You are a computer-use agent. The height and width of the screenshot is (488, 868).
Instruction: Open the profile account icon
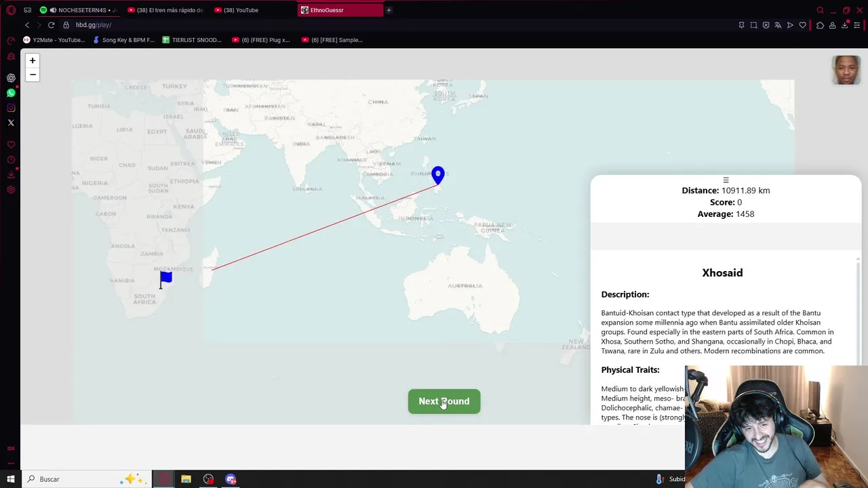coord(832,25)
